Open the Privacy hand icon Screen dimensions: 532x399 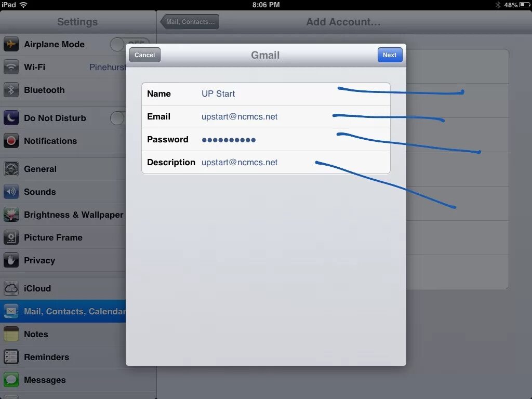click(11, 260)
